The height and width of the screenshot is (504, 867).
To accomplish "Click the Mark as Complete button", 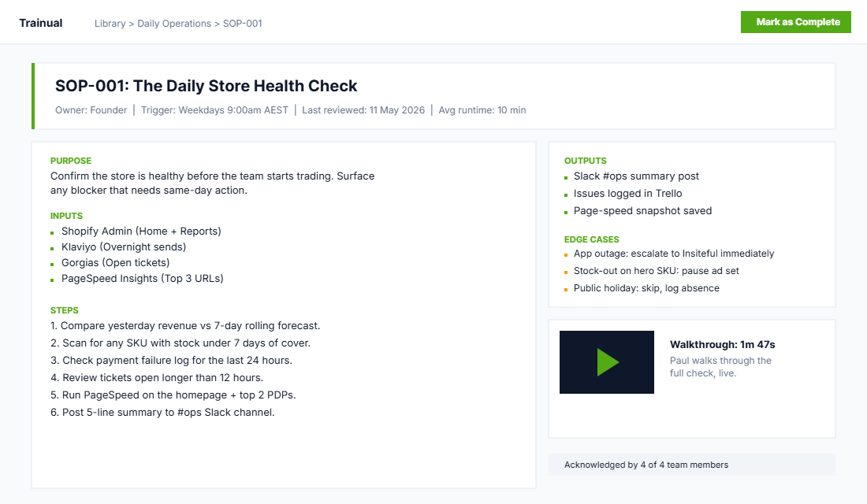I will pos(796,22).
